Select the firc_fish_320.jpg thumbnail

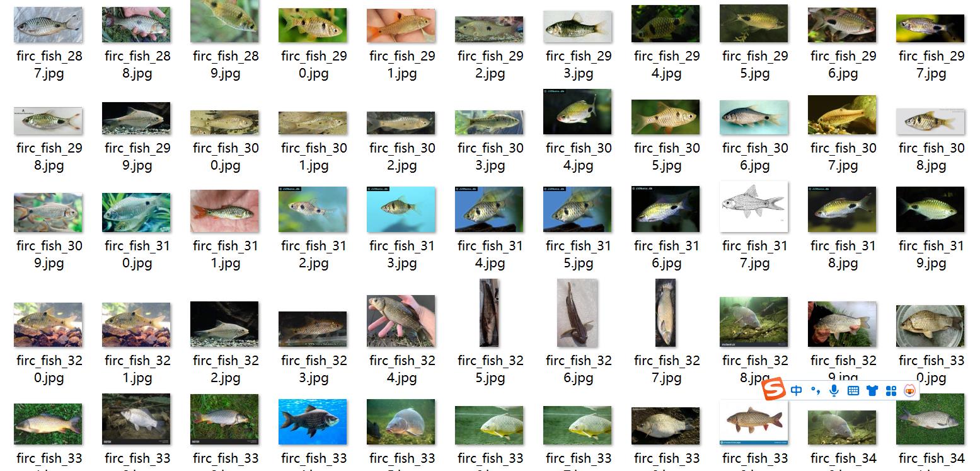pos(48,324)
